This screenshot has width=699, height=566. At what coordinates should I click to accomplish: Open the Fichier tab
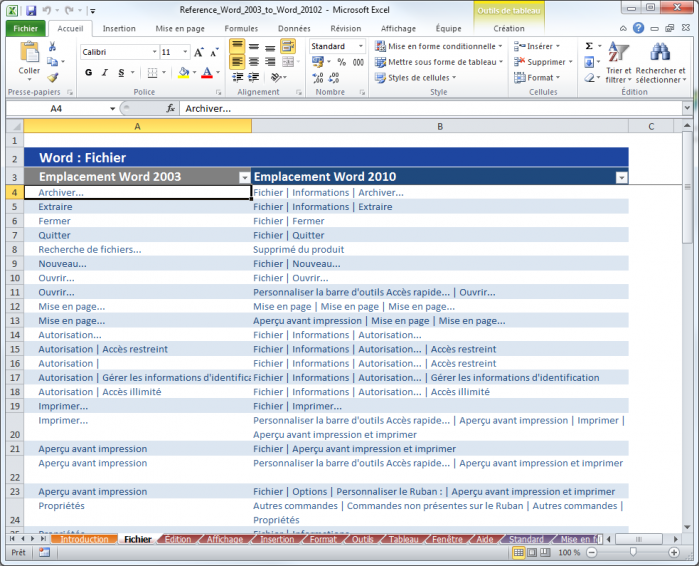25,29
